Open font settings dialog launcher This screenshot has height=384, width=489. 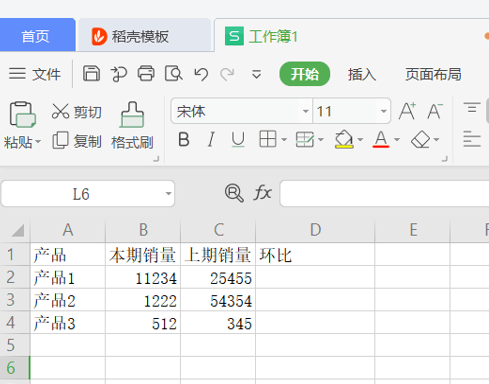[x=444, y=159]
